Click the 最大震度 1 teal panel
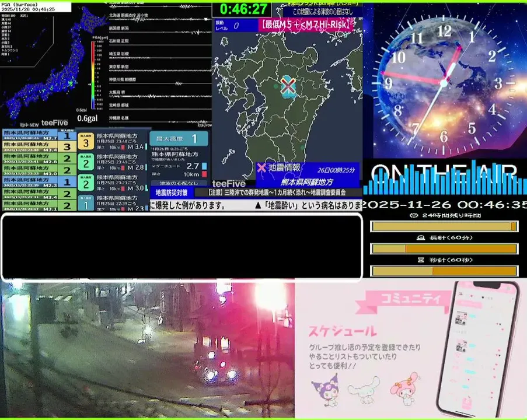This screenshot has height=420, width=527. point(179,138)
